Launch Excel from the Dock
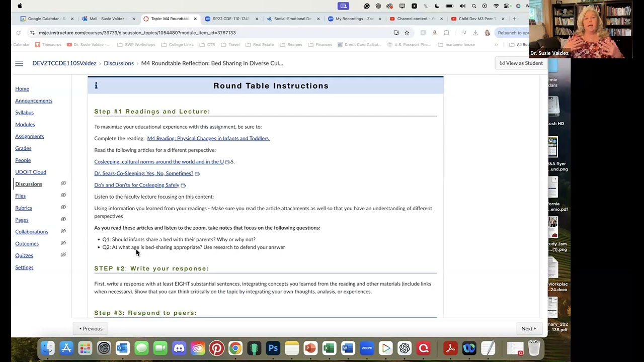The image size is (644, 362). pyautogui.click(x=329, y=348)
